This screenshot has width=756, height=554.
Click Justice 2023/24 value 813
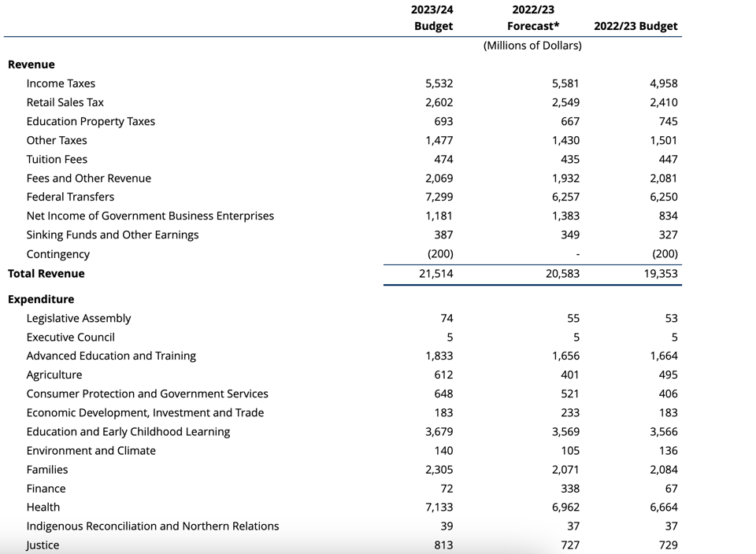pos(443,545)
